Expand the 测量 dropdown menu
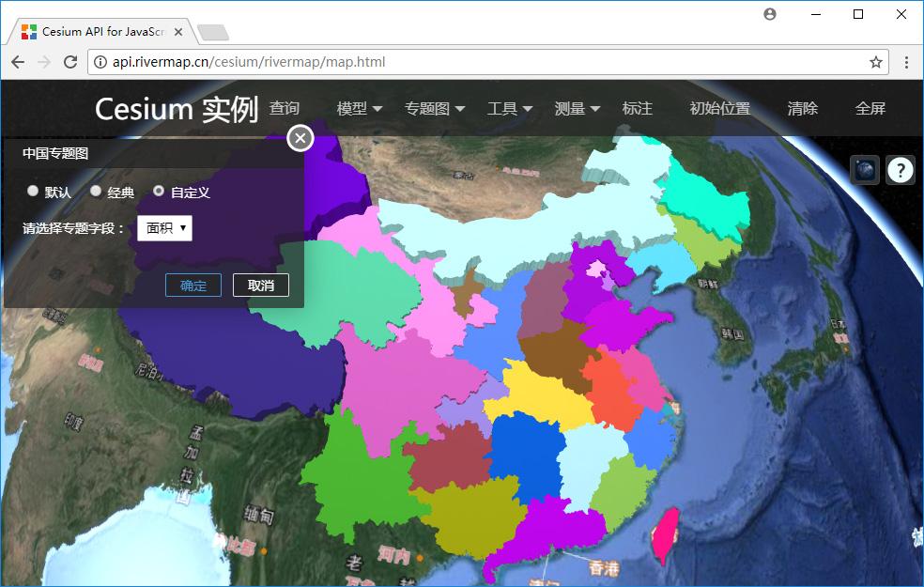The width and height of the screenshot is (924, 587). click(x=577, y=108)
